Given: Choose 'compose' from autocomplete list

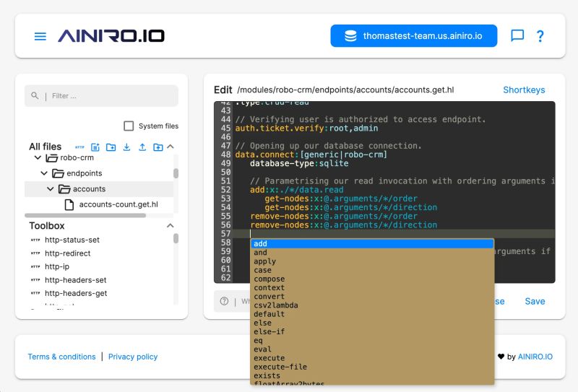Looking at the screenshot, I should 372,279.
